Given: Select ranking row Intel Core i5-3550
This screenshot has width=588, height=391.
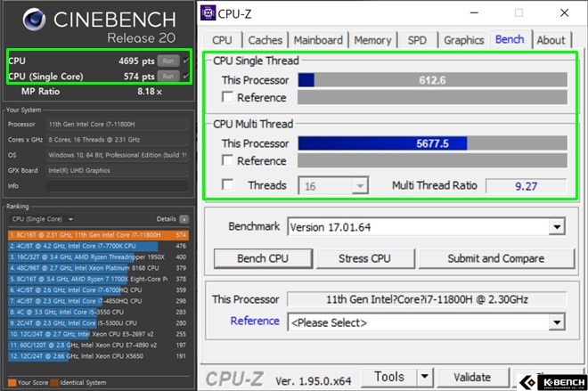Looking at the screenshot, I should coord(98,312).
